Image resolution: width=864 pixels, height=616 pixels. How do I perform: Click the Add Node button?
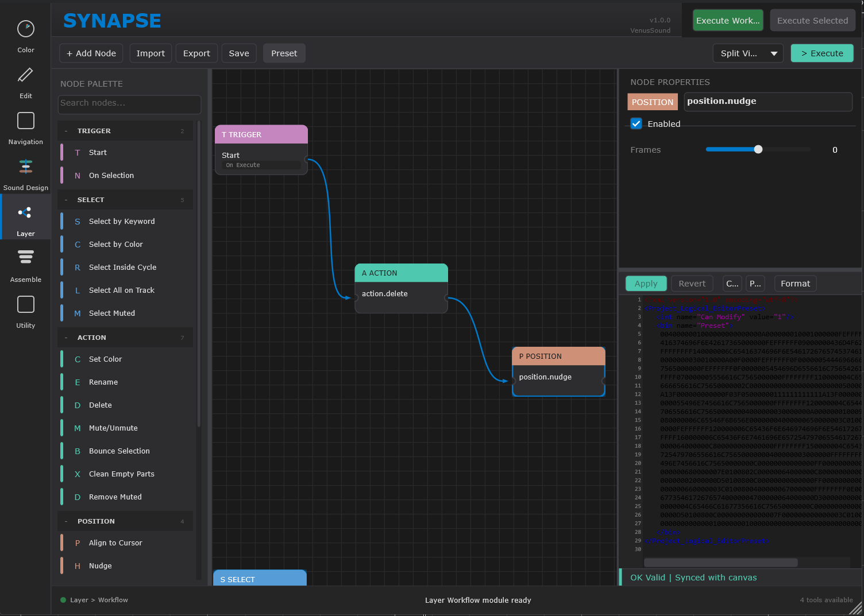click(x=91, y=53)
